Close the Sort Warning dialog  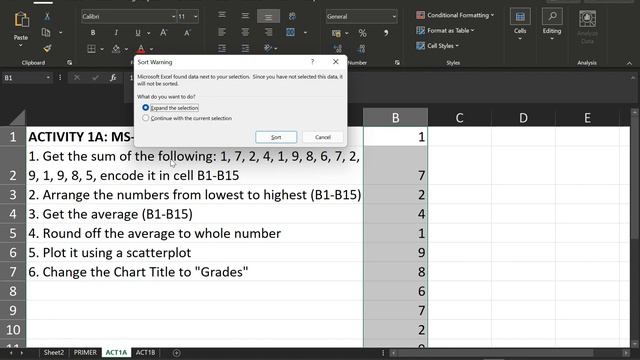(x=336, y=62)
